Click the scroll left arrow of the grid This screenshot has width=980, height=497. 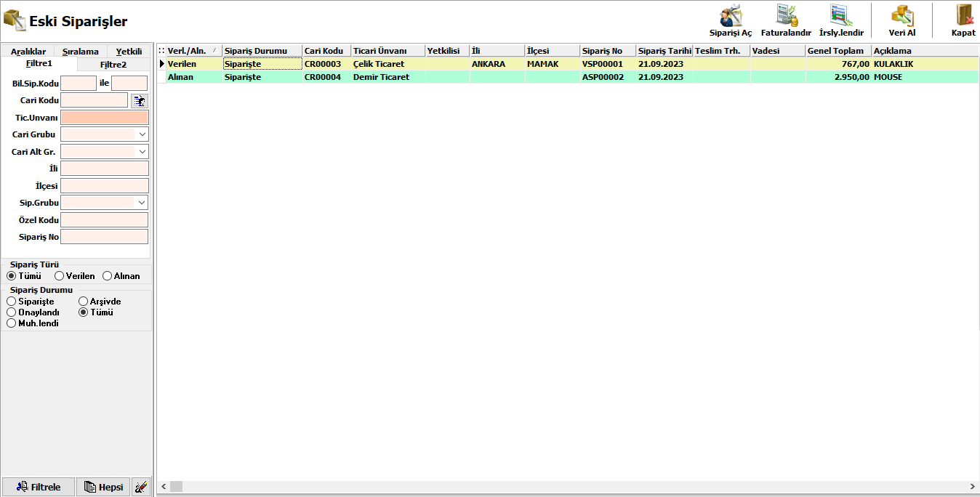click(164, 486)
